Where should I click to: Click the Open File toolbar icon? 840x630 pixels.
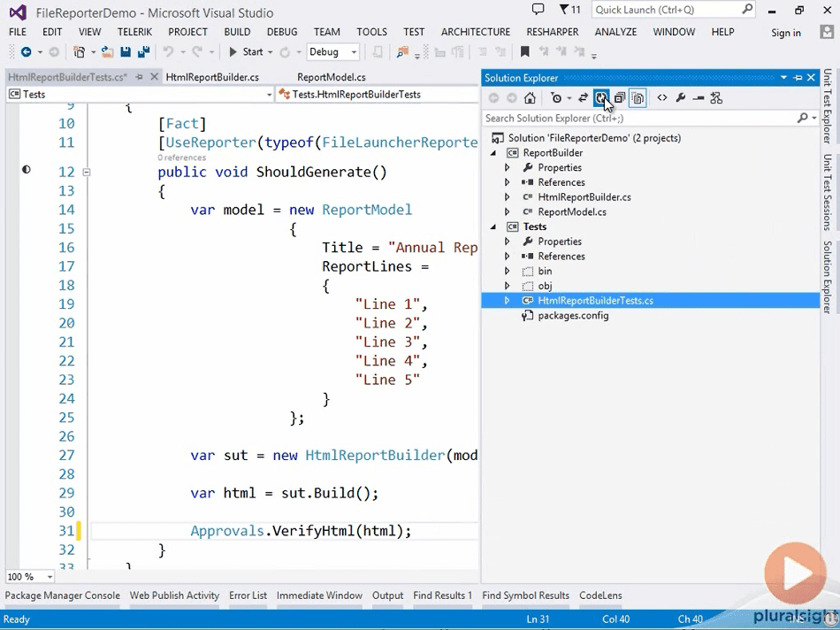[x=108, y=52]
